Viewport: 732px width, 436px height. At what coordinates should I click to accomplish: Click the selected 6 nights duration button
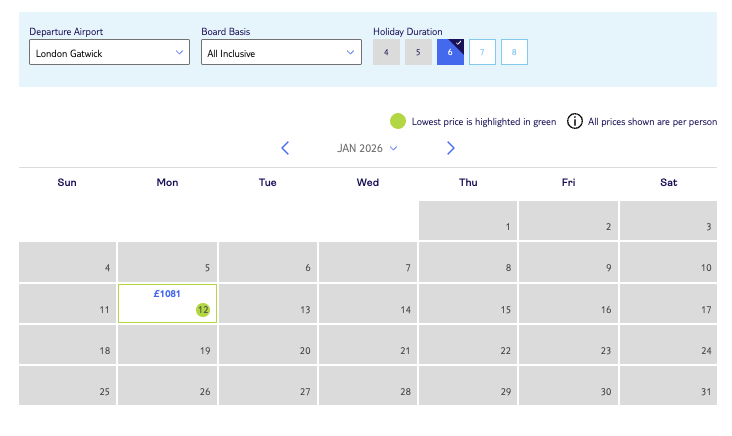(450, 52)
